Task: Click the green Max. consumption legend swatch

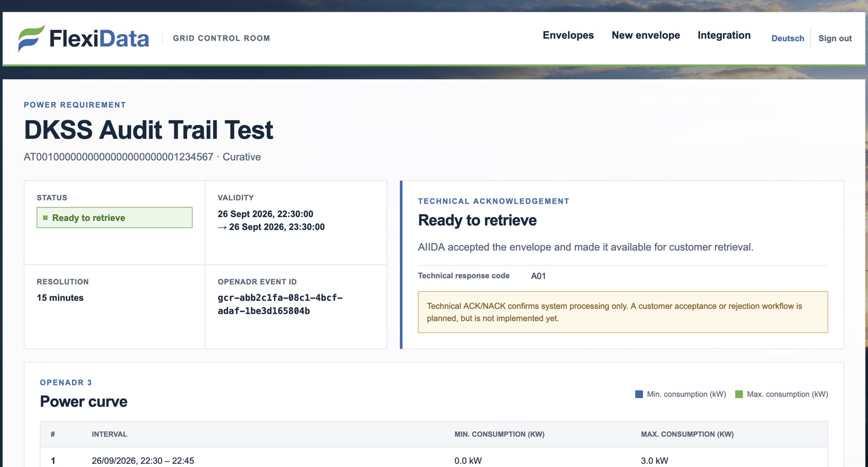Action: (739, 394)
